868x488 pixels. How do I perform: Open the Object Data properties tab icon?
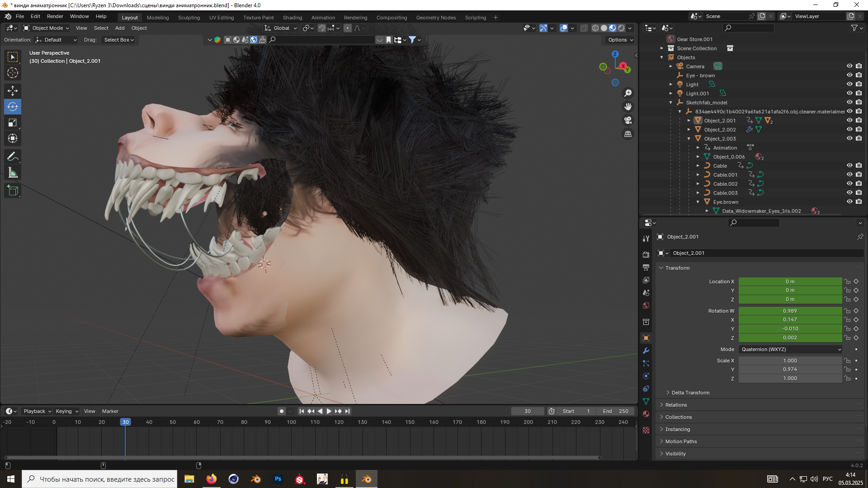[x=646, y=401]
